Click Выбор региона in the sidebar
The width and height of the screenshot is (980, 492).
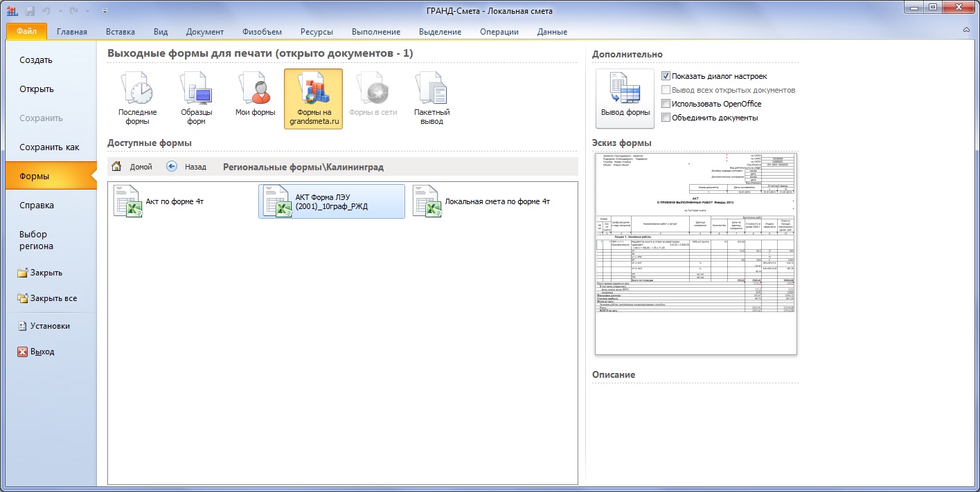[x=37, y=240]
